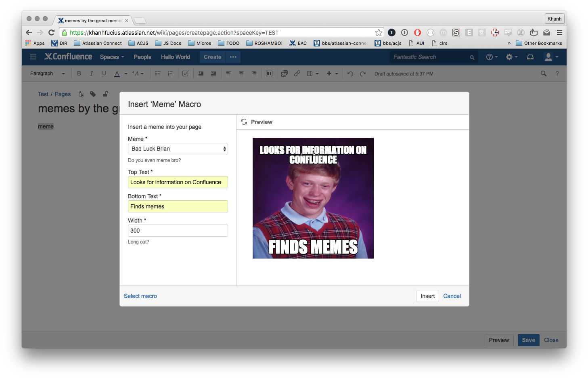Expand the Paragraph style dropdown

coord(47,73)
